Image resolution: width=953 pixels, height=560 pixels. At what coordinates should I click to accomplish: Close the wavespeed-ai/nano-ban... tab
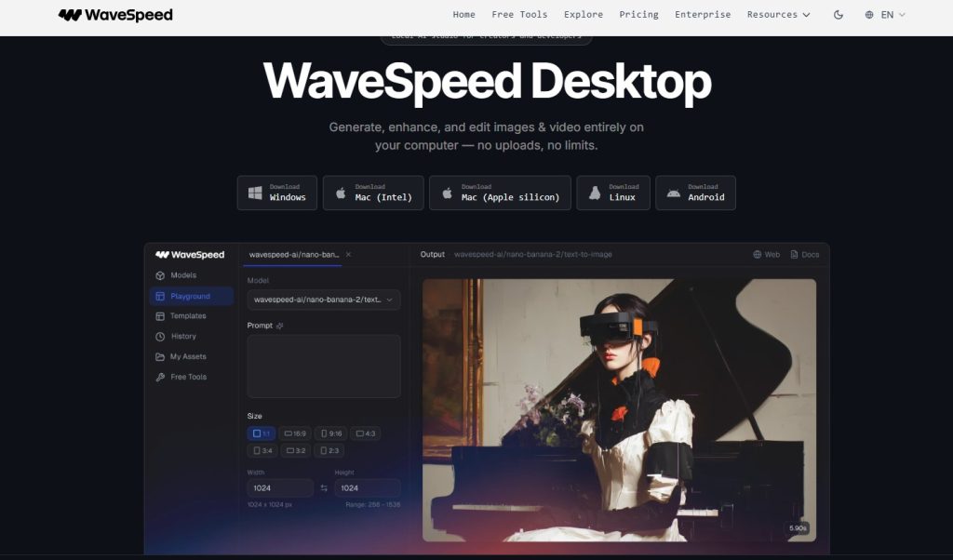(x=348, y=255)
